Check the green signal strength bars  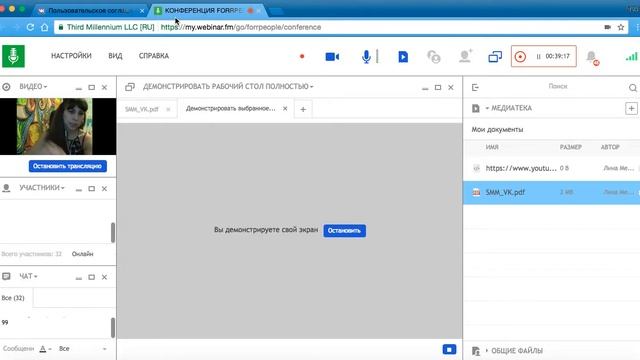point(631,56)
